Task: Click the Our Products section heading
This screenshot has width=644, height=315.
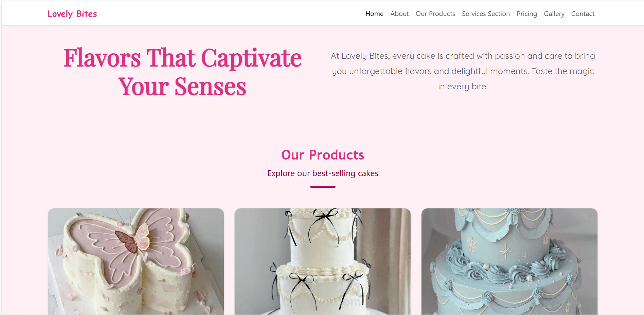Action: (x=323, y=155)
